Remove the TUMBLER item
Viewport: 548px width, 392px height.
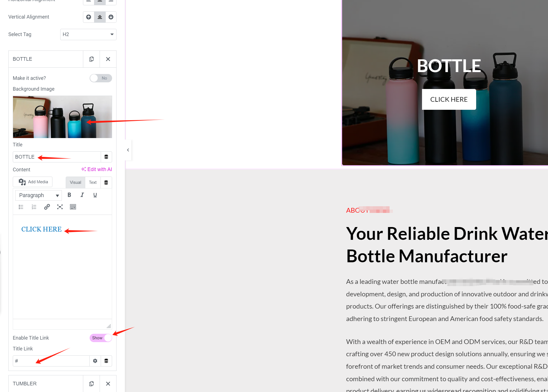108,384
